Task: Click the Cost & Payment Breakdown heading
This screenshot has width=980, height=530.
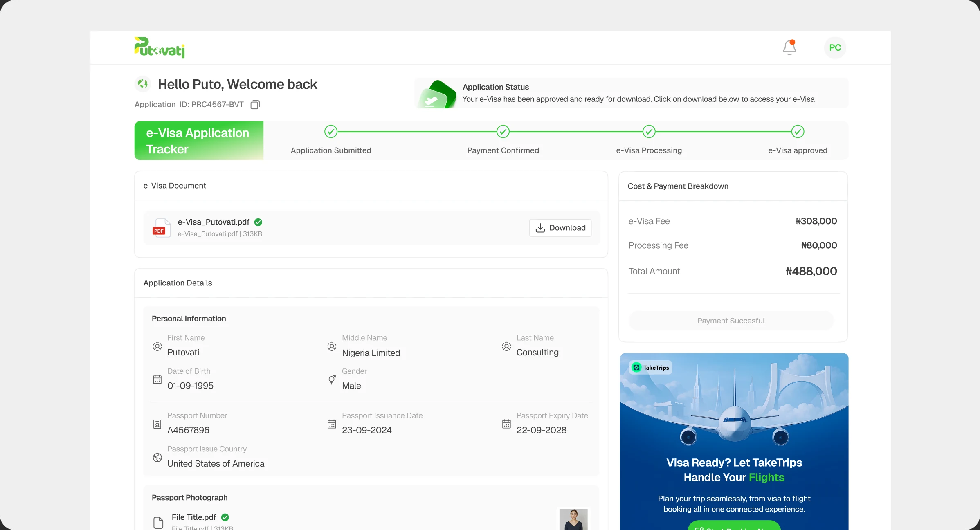Action: pyautogui.click(x=678, y=186)
